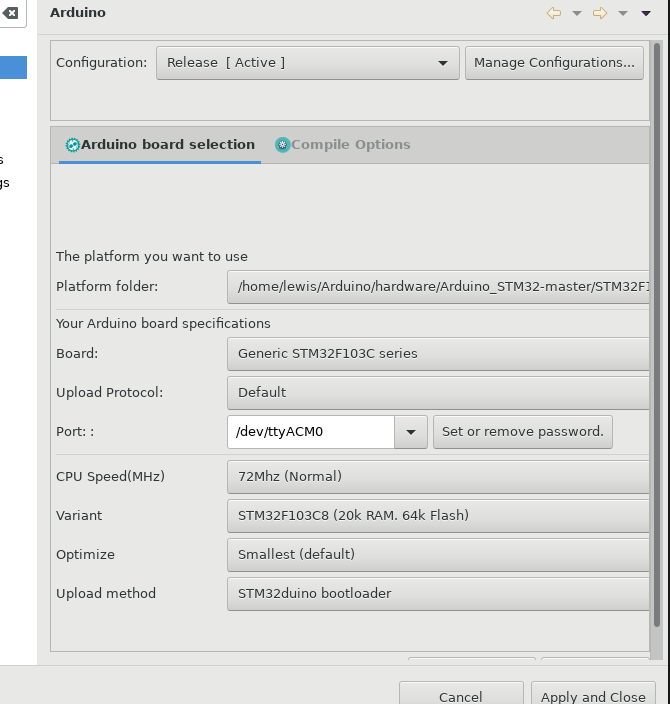This screenshot has height=704, width=670.
Task: Switch to the Arduino board selection tab
Action: [160, 145]
